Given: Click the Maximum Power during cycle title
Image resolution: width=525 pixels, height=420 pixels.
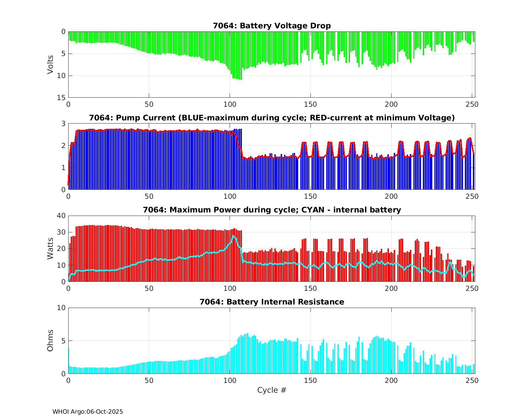Looking at the screenshot, I should [272, 210].
